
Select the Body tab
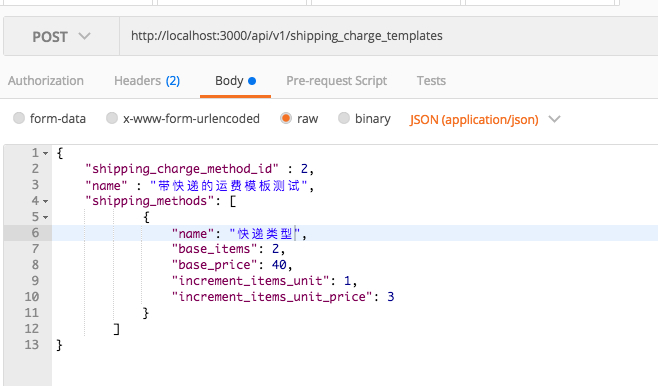[x=235, y=81]
